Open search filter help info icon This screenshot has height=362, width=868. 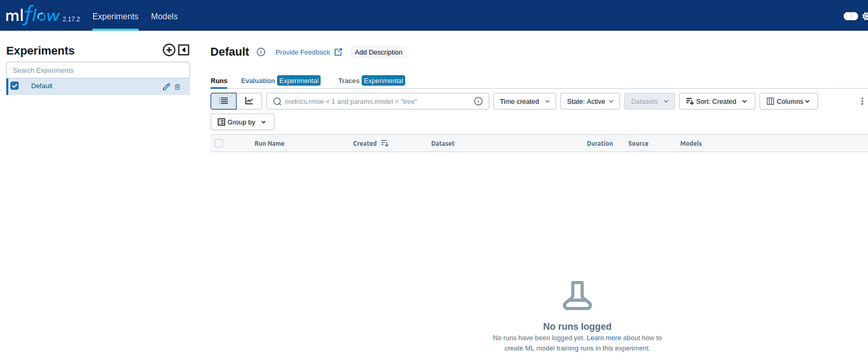[478, 102]
